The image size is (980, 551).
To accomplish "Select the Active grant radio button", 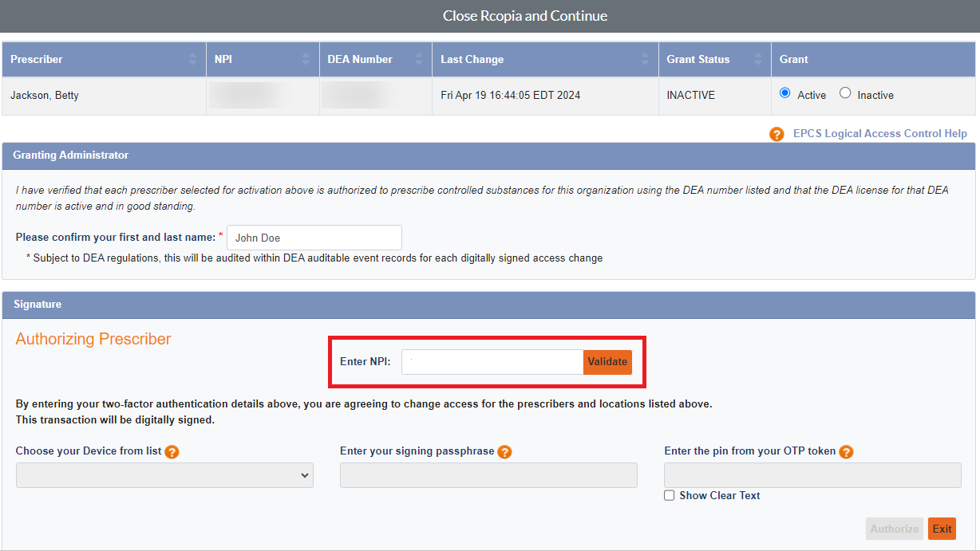I will [785, 93].
